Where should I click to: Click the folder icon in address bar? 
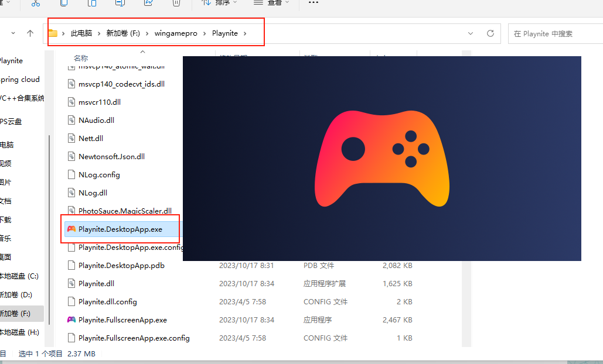tap(53, 33)
